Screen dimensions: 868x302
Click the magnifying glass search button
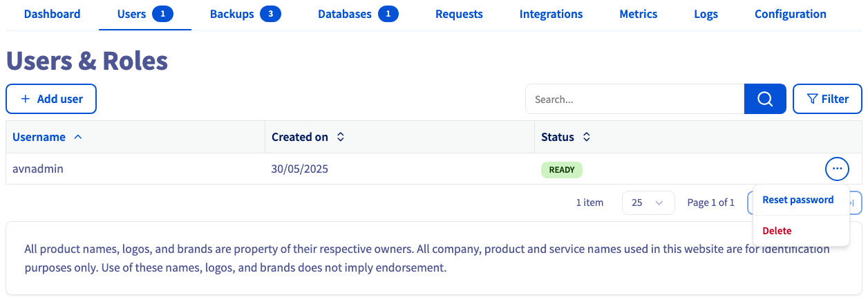[765, 99]
